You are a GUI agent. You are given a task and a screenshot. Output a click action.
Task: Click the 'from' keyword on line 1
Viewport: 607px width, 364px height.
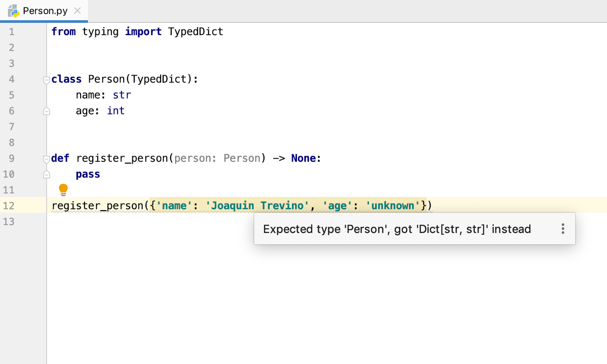tap(63, 32)
